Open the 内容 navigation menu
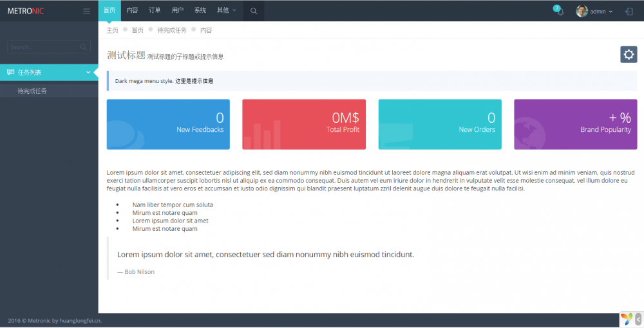 (x=132, y=11)
